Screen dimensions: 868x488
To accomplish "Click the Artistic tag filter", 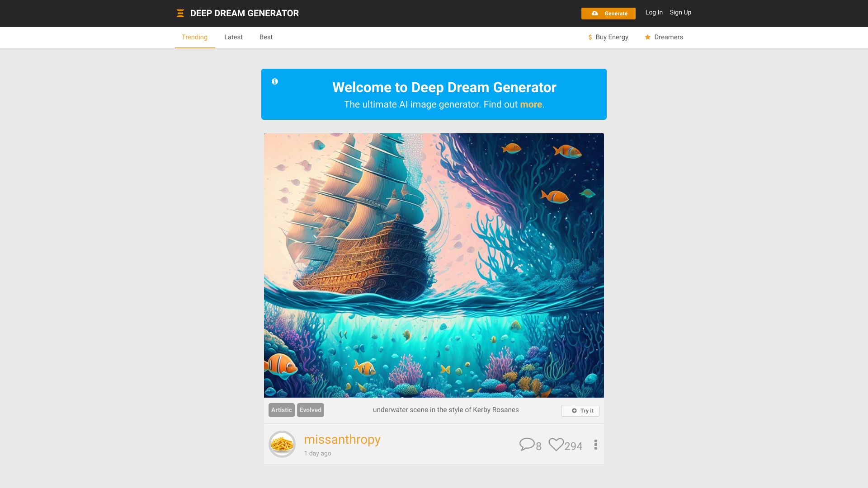I will pos(281,410).
